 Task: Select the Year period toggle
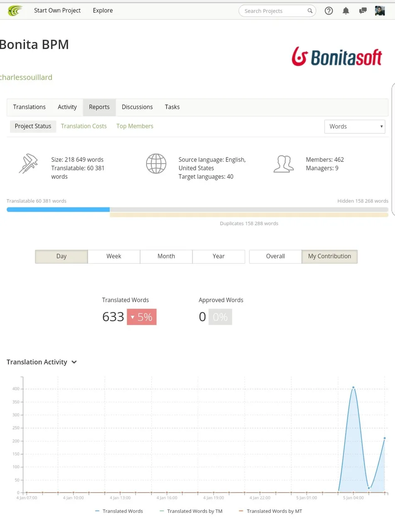(218, 256)
